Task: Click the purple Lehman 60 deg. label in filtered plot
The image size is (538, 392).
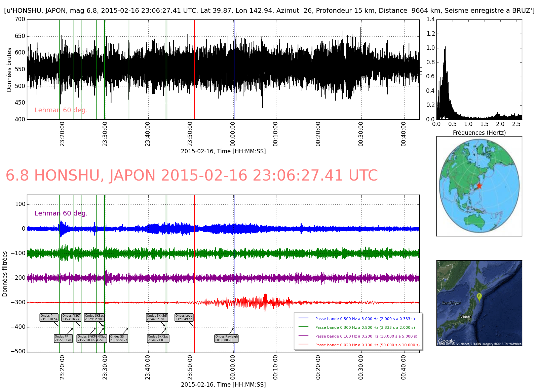Action: (x=61, y=213)
